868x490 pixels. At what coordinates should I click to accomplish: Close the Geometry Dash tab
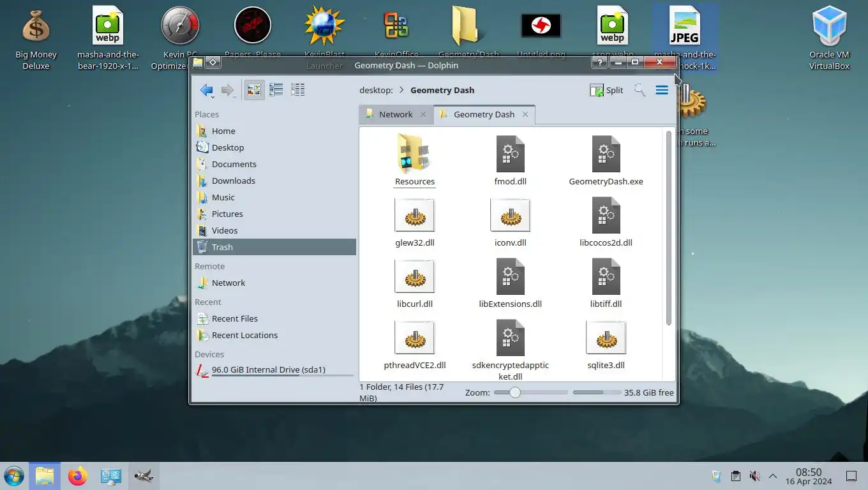(525, 114)
